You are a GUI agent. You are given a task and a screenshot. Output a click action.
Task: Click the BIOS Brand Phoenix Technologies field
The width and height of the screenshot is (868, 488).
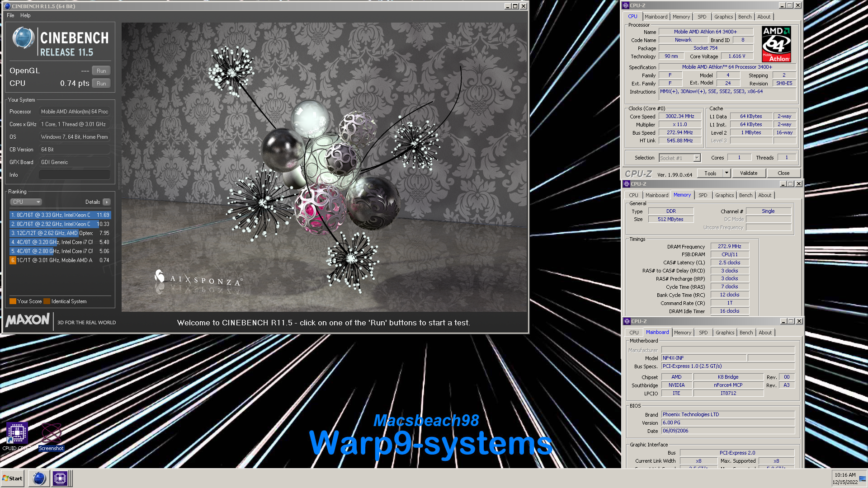[x=728, y=414]
